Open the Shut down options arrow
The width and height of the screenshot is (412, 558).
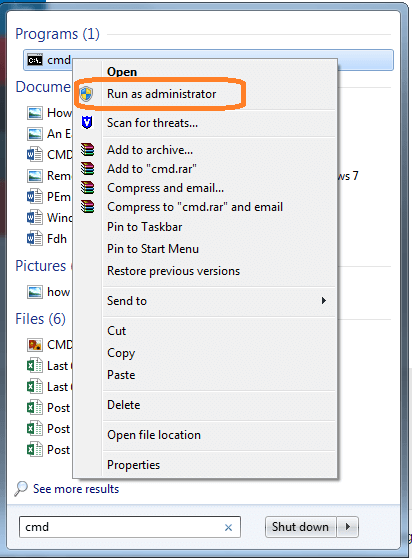pos(348,526)
